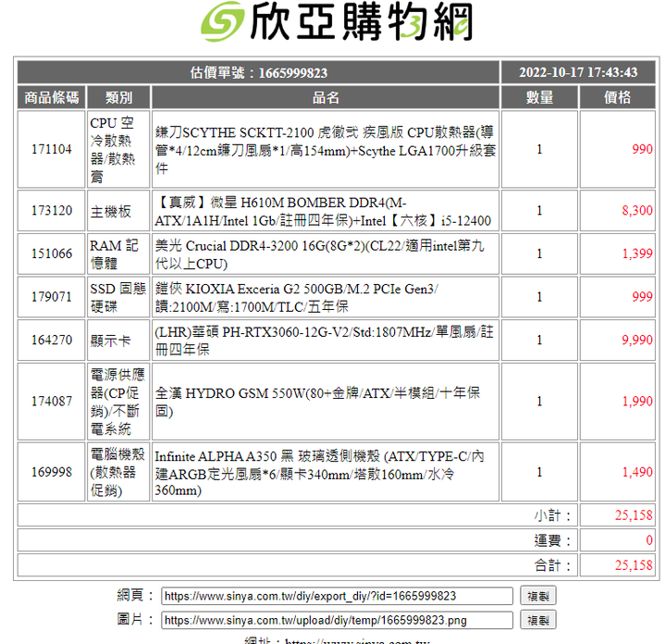This screenshot has height=644, width=666.
Task: Click the SSD 固態硬碟 category cell
Action: pos(118,298)
